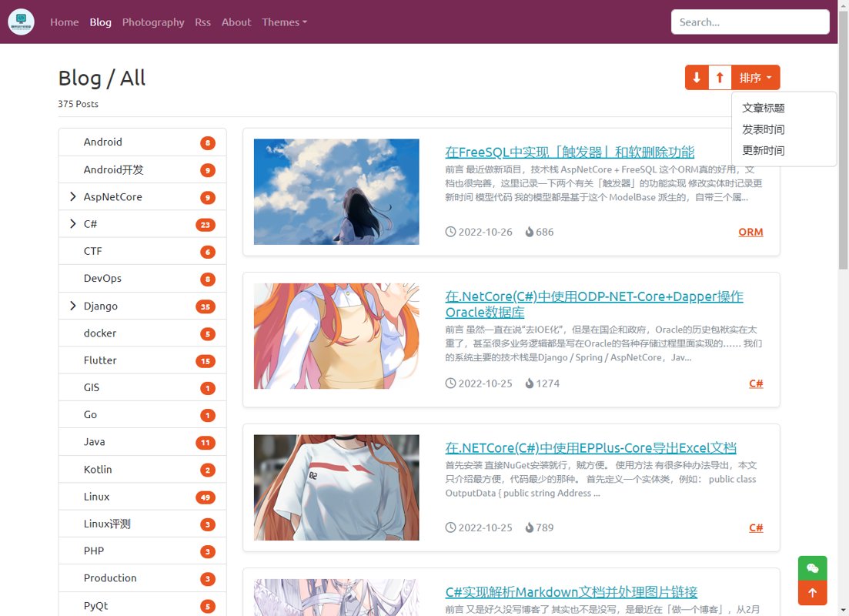Click the back-to-top arrow button
Viewport: 849px width, 616px height.
(812, 593)
